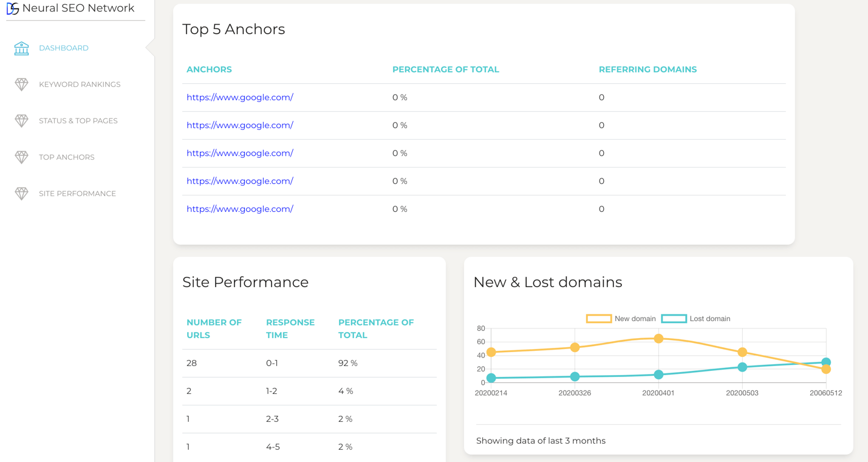Select the Lost domain point at 20200503
This screenshot has width=868, height=462.
(742, 367)
